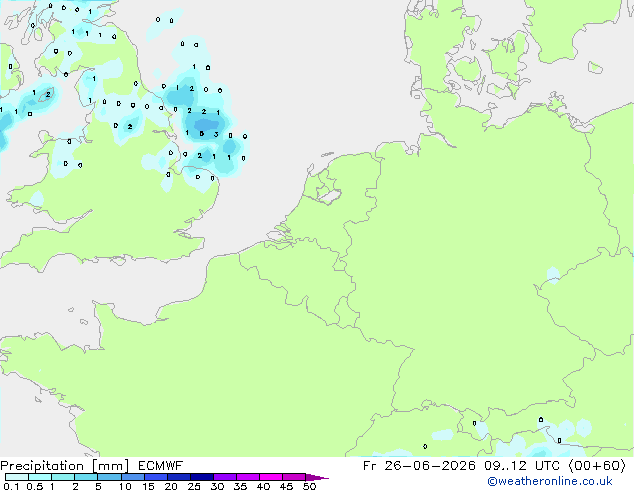
Task: Click the 0.1–0.5 mm legend color swatch
Action: click(17, 477)
